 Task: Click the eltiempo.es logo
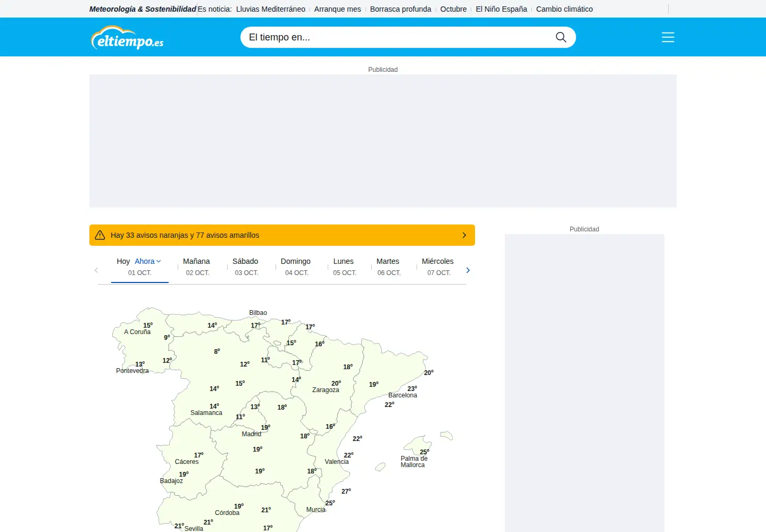[x=127, y=37]
